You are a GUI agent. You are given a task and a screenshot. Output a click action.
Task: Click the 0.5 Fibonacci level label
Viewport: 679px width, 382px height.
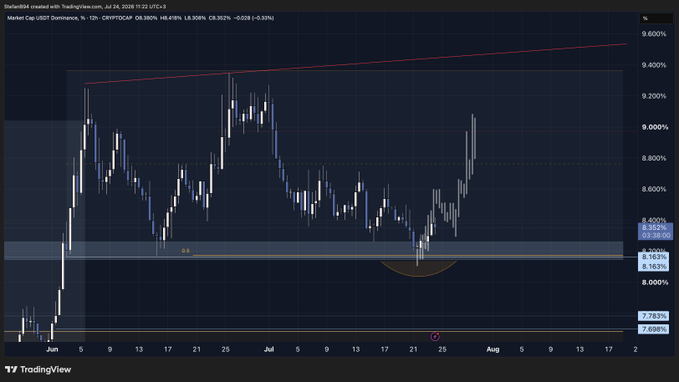[x=186, y=251]
